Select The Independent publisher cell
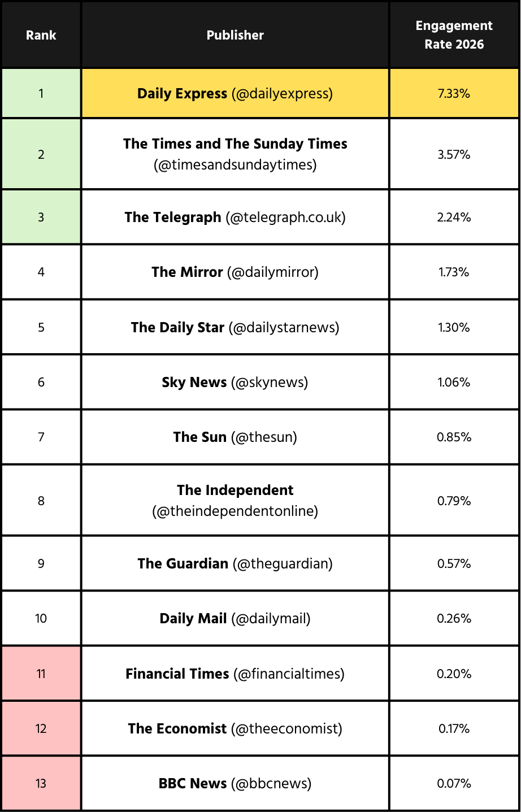This screenshot has width=521, height=812. pyautogui.click(x=235, y=501)
